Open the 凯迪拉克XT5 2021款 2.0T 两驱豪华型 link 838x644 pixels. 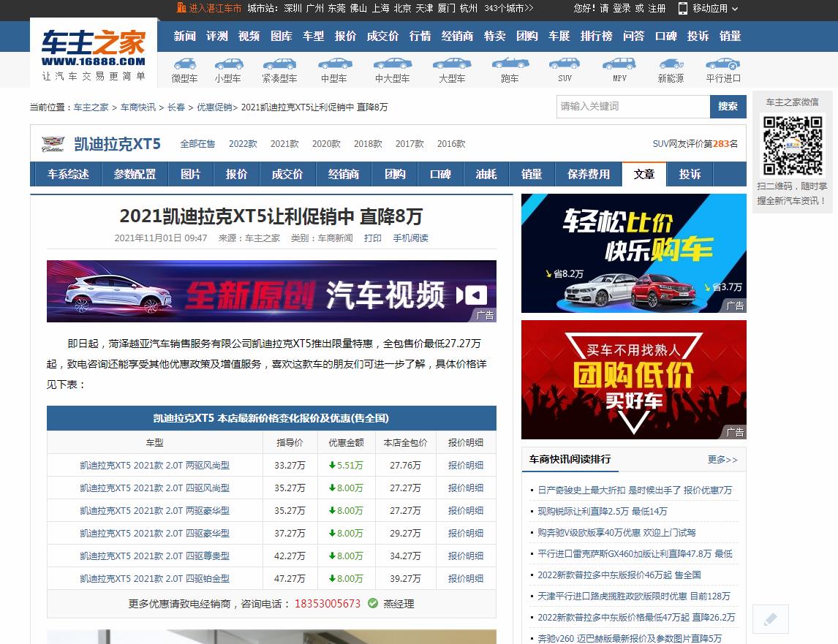[154, 510]
